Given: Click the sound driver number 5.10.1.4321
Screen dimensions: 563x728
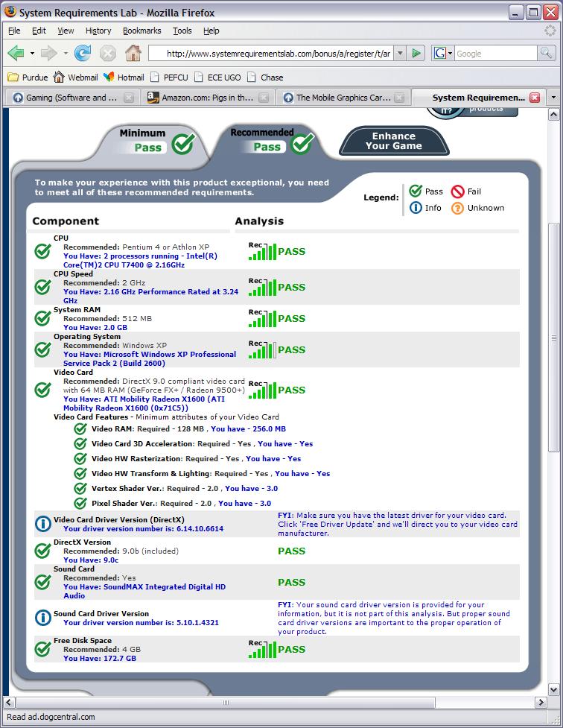Looking at the screenshot, I should click(x=198, y=623).
